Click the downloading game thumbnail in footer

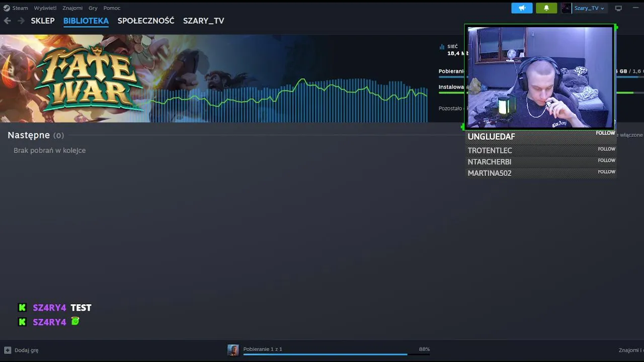(x=233, y=350)
